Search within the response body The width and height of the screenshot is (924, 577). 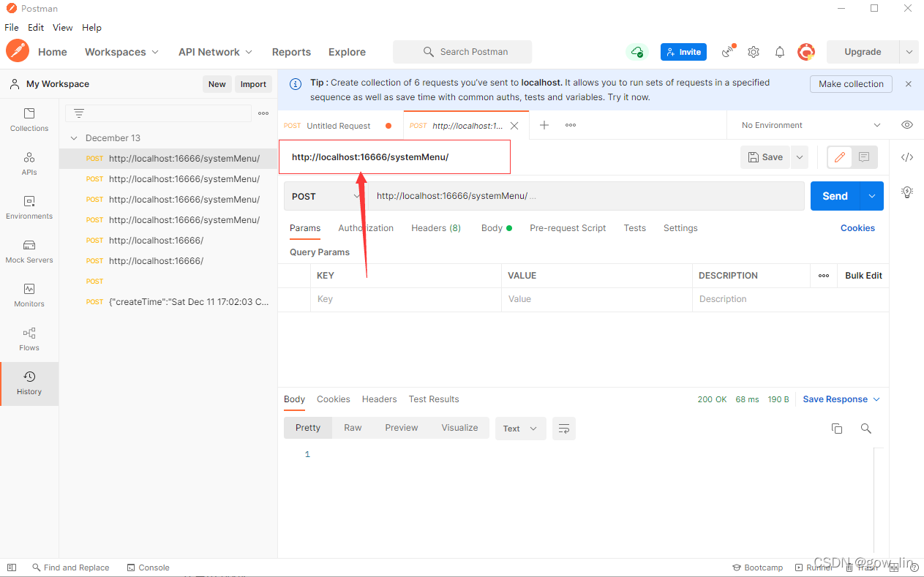click(x=866, y=429)
